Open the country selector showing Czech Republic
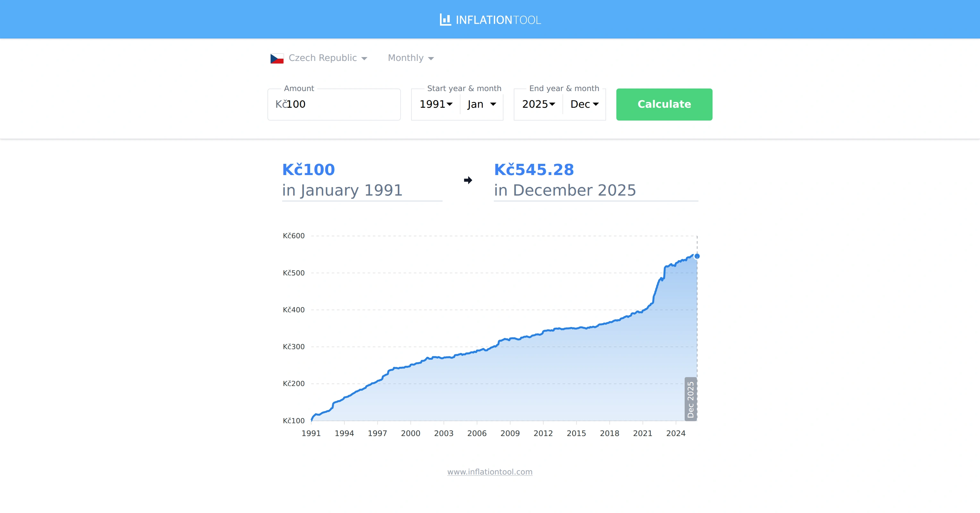Image resolution: width=980 pixels, height=513 pixels. click(x=322, y=58)
